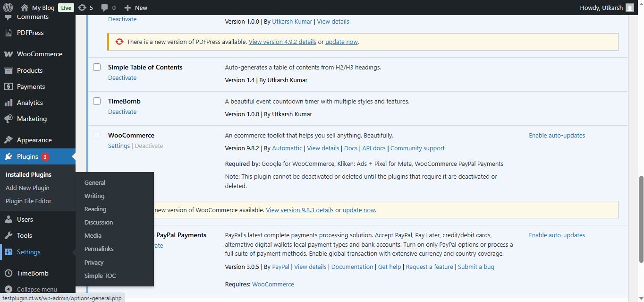Viewport: 644px width, 302px height.
Task: Click the Analytics bar chart icon
Action: coord(8,103)
